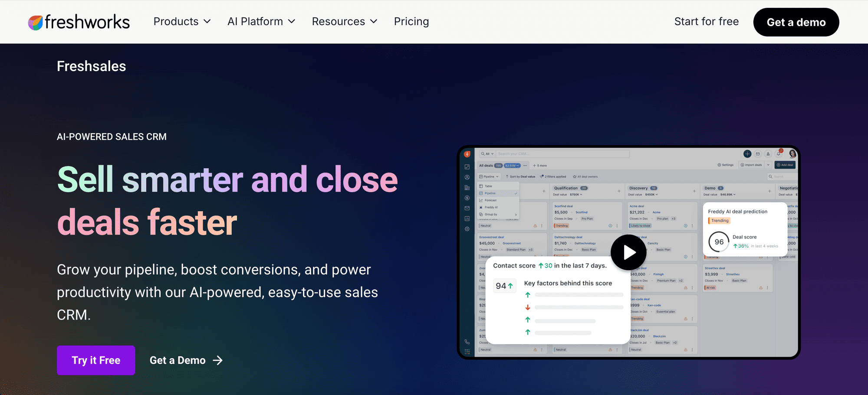
Task: Click the Freshsales logo in the video preview sidebar
Action: (x=467, y=154)
